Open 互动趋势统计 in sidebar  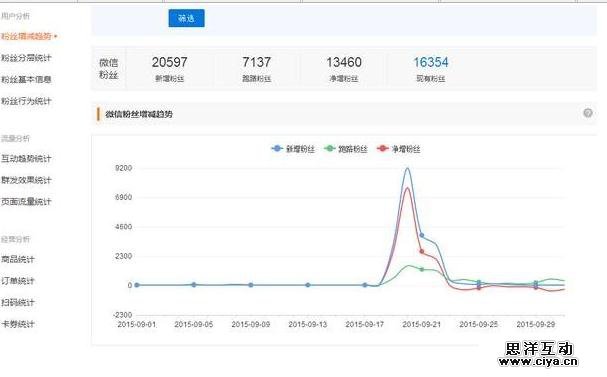pyautogui.click(x=26, y=159)
